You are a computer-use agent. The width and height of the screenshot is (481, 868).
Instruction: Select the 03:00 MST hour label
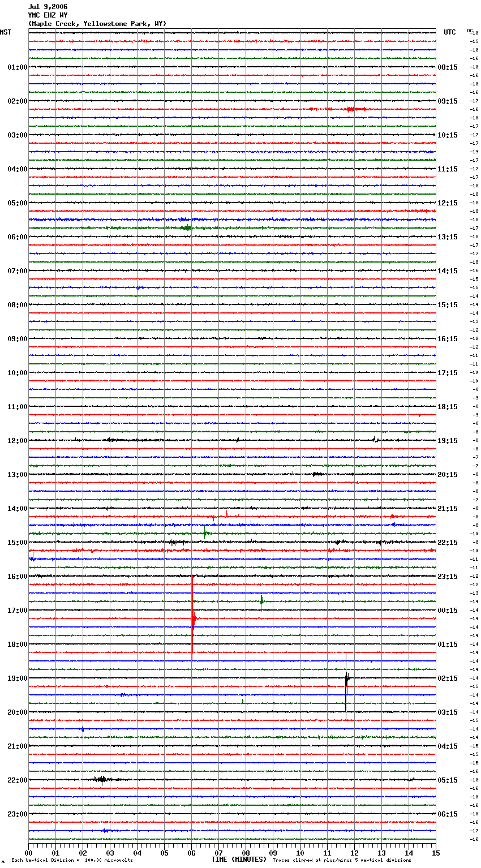(18, 135)
